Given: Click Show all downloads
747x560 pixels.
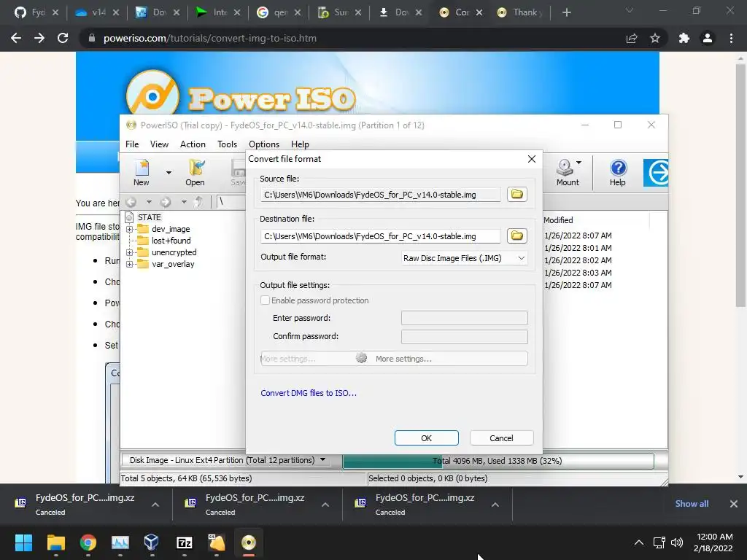Looking at the screenshot, I should 692,504.
